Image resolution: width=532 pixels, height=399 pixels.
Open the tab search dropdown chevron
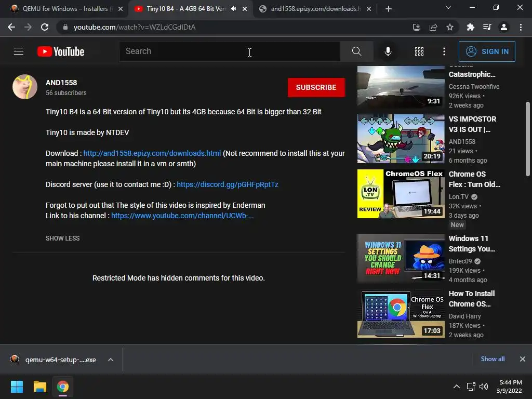[448, 7]
